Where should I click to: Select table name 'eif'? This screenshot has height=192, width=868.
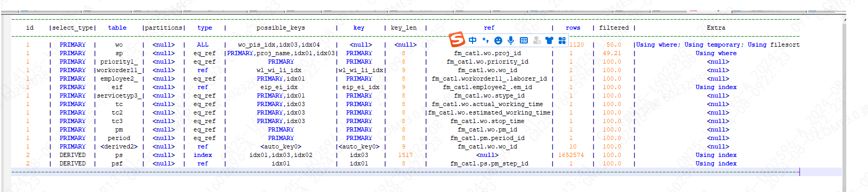pos(117,87)
